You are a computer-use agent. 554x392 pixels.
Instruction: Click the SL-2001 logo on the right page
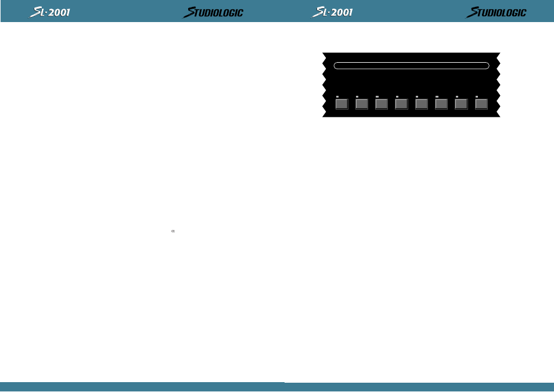click(332, 12)
